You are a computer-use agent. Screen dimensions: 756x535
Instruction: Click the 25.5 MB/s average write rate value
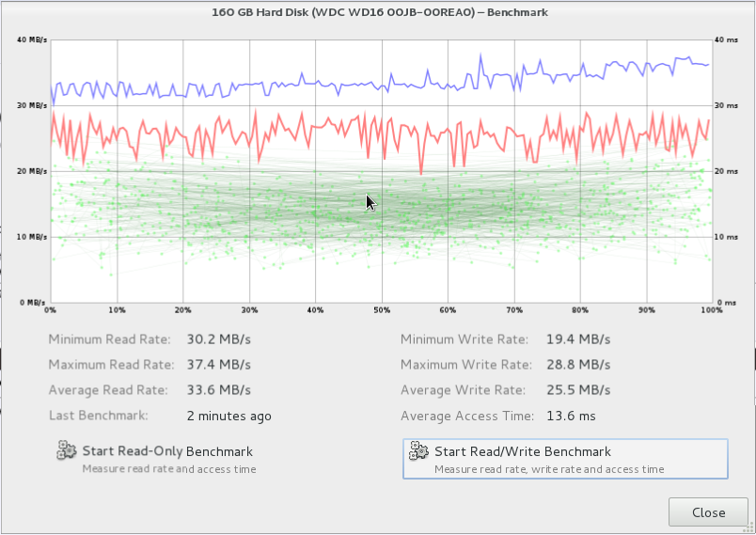pyautogui.click(x=578, y=390)
